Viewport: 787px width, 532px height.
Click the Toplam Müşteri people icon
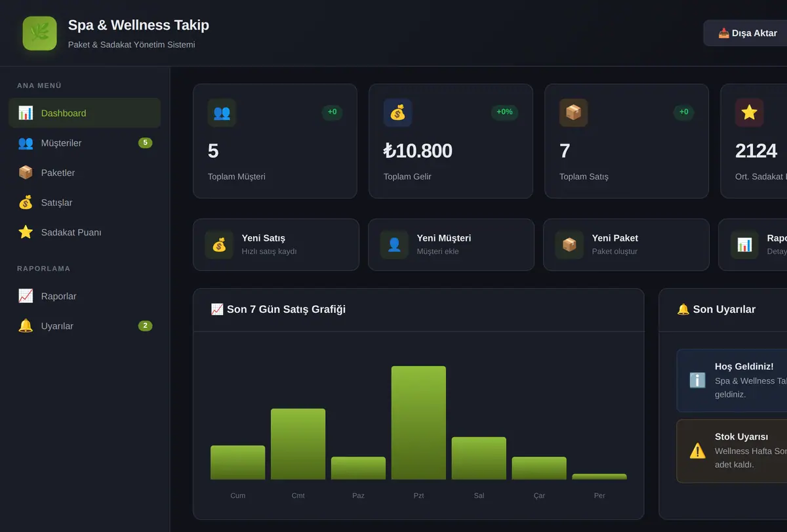pos(222,113)
